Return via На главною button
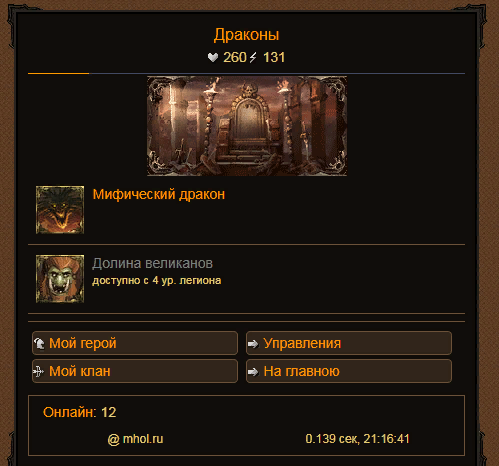 pos(349,371)
